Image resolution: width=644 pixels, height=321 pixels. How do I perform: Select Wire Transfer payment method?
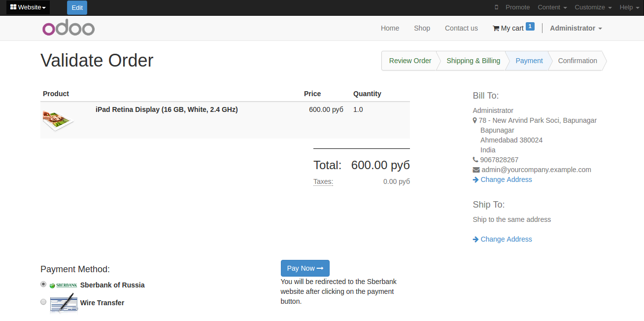(43, 302)
